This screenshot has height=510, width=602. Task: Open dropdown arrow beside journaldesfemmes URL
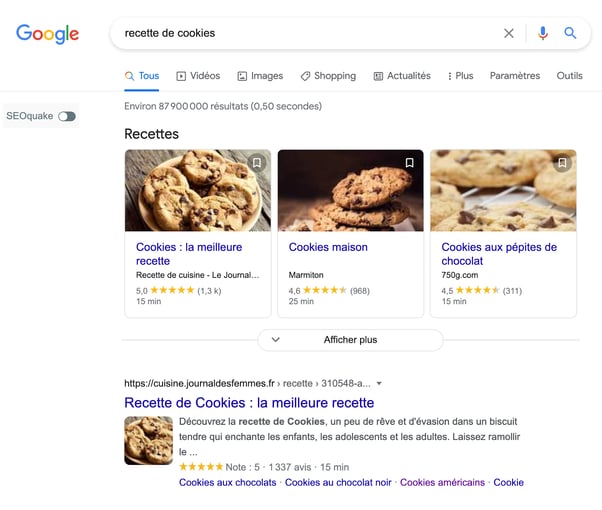coord(380,383)
